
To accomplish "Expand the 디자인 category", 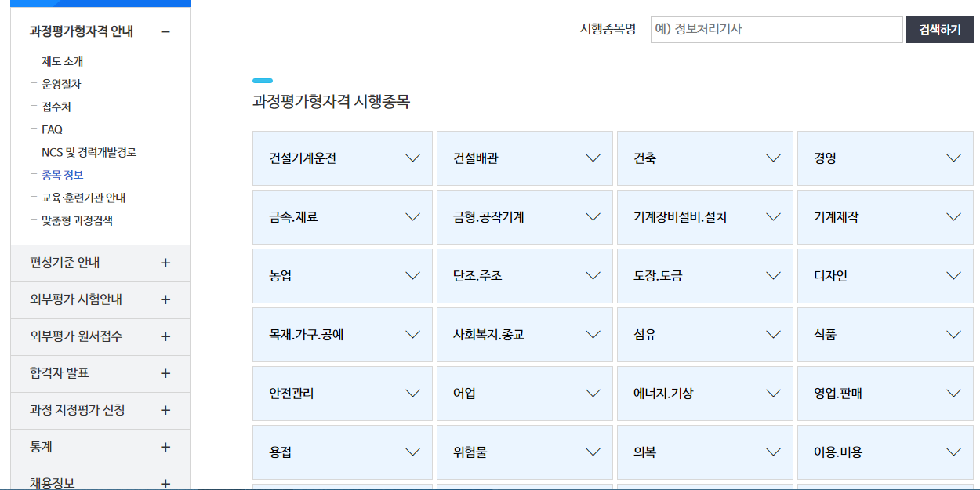I will [x=886, y=276].
